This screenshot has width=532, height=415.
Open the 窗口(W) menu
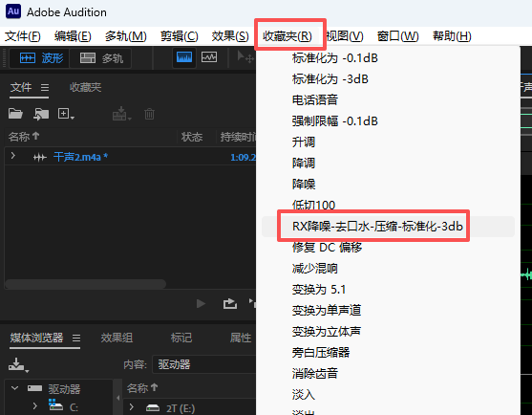398,36
